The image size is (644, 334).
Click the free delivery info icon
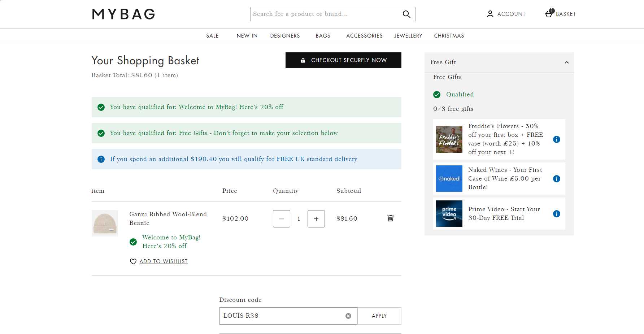[101, 159]
